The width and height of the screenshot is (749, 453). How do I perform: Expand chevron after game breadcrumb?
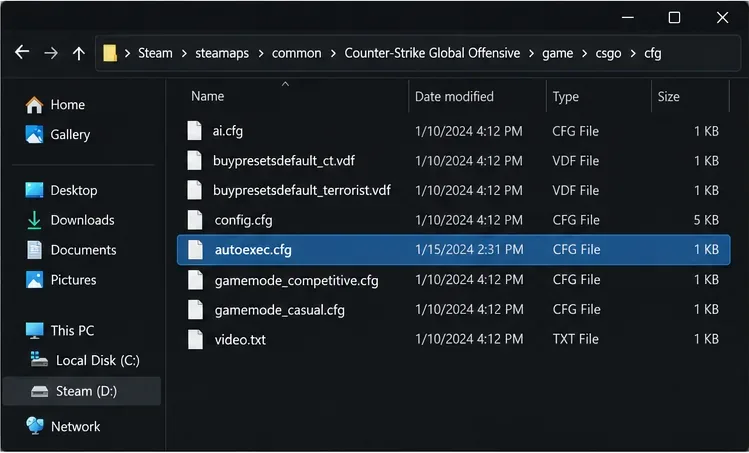pos(585,54)
